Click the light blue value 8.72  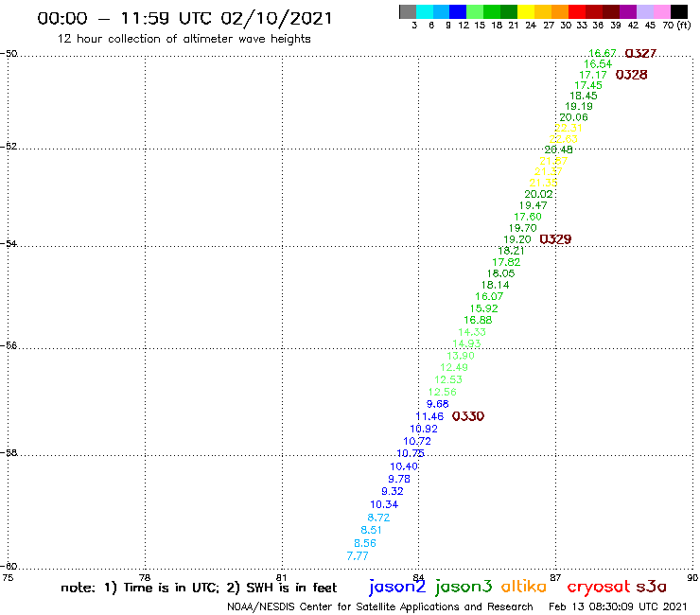pyautogui.click(x=378, y=518)
